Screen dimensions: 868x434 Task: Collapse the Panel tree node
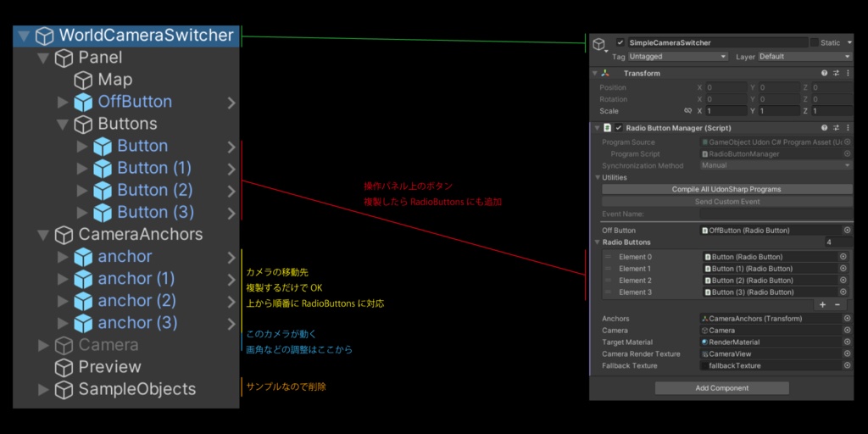(43, 58)
